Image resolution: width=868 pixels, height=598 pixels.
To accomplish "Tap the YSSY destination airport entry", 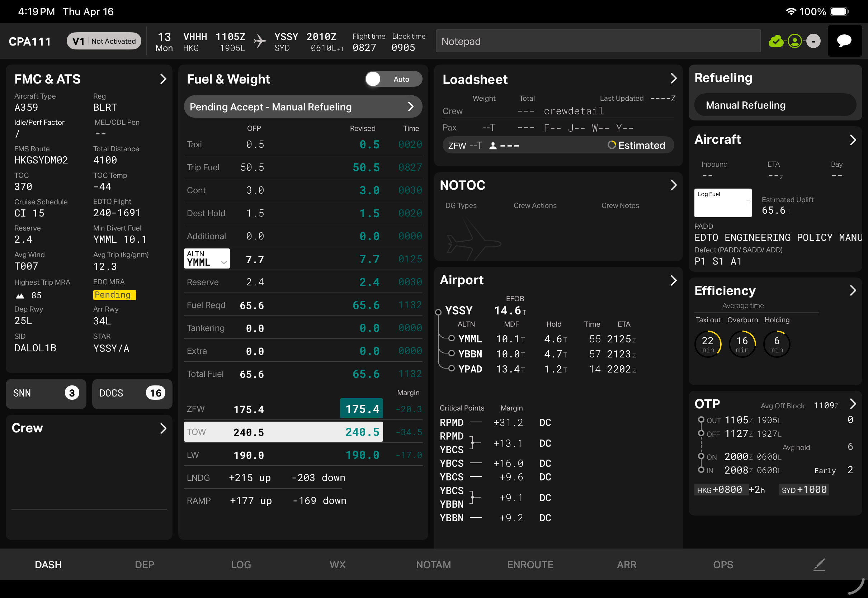I will (x=459, y=310).
